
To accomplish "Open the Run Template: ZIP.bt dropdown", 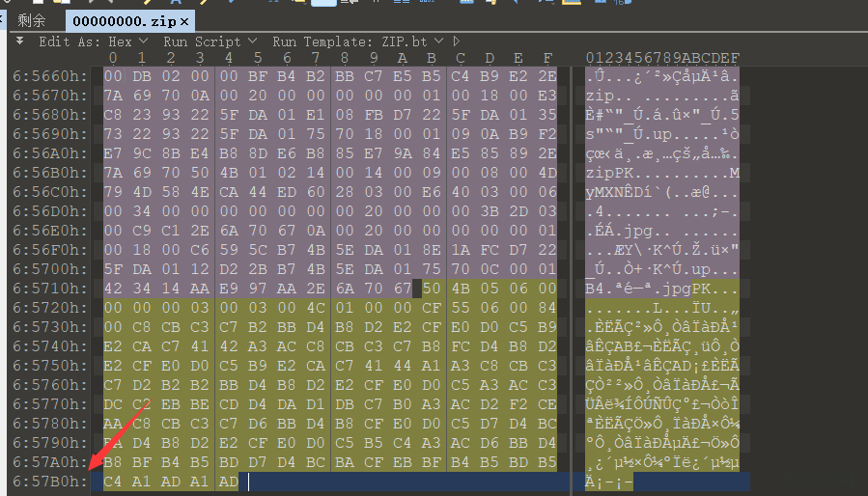I will (x=439, y=41).
